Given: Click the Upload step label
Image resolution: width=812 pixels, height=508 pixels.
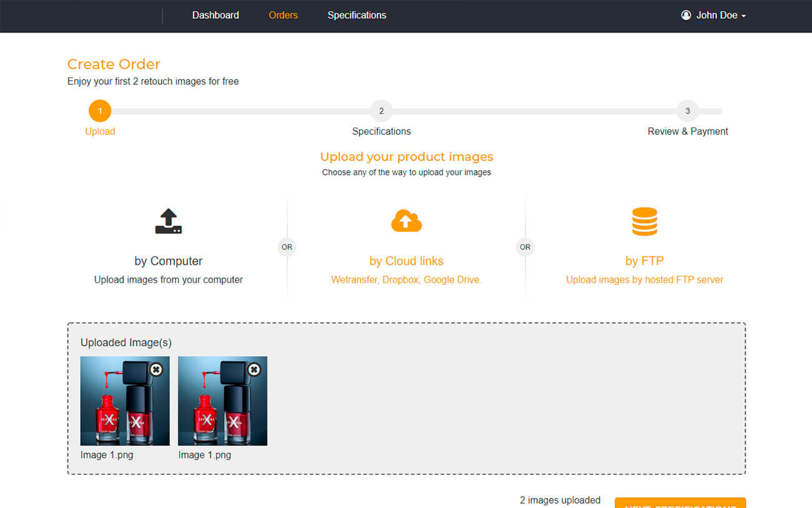Looking at the screenshot, I should coord(100,131).
